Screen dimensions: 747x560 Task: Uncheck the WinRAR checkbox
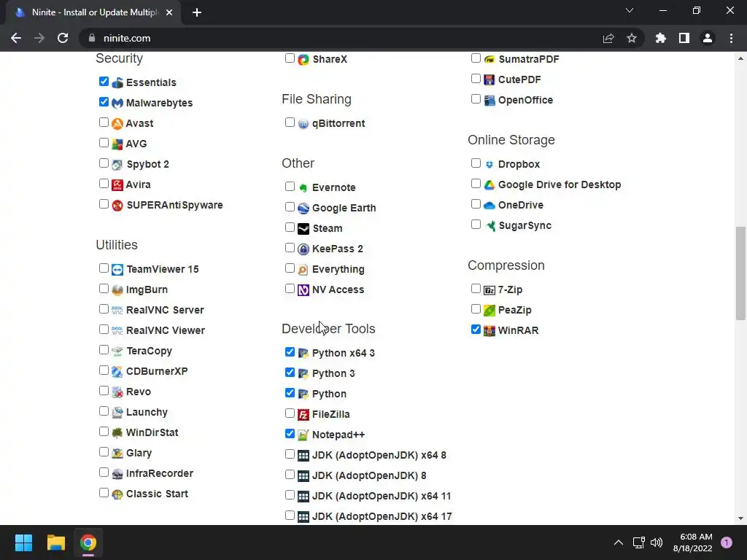(x=476, y=330)
